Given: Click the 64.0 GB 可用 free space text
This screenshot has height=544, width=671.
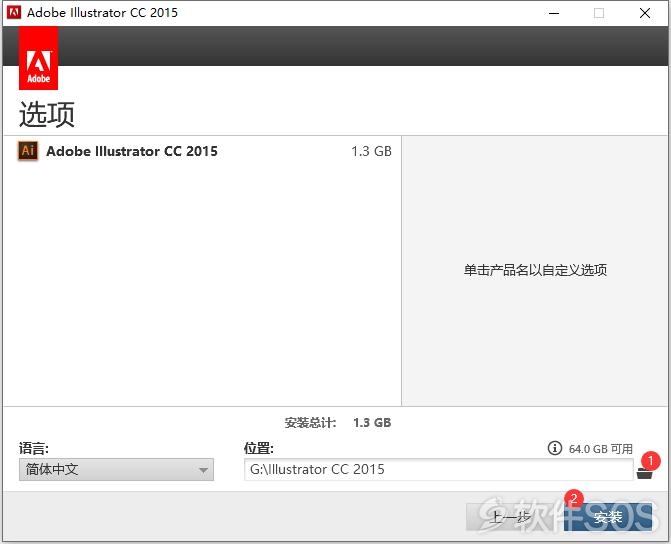Looking at the screenshot, I should tap(600, 449).
